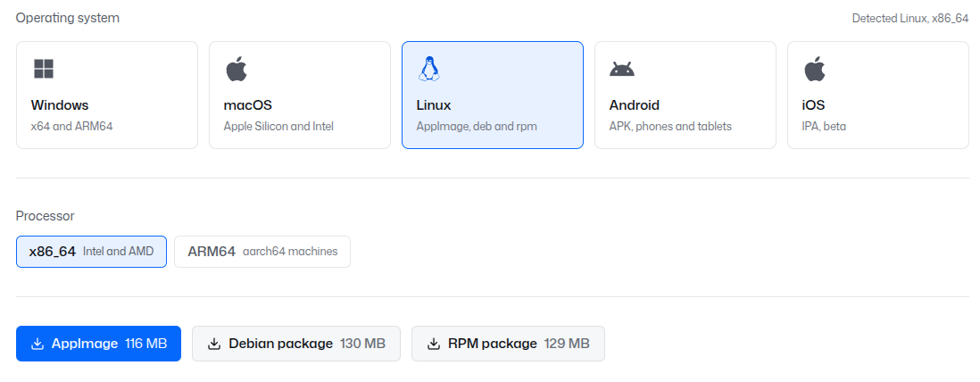Click the "Processor" section label
Image resolution: width=980 pixels, height=382 pixels.
45,216
